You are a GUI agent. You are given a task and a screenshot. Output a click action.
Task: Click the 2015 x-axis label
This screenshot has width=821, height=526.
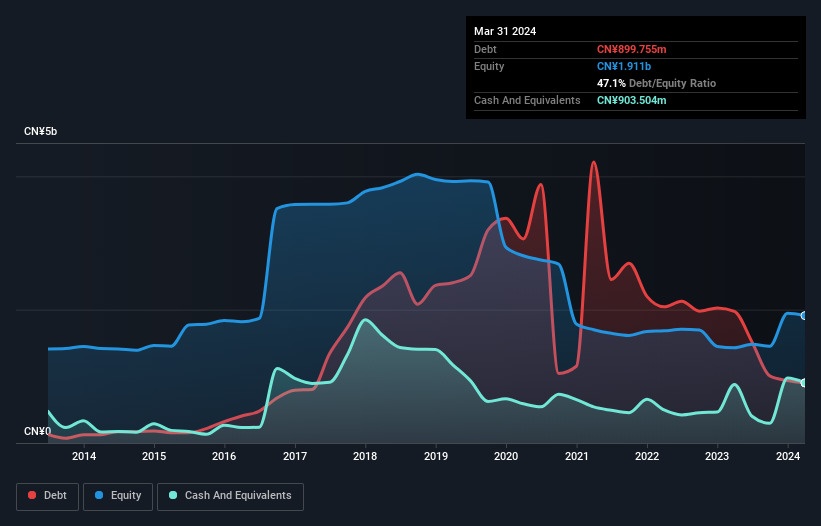(x=154, y=456)
